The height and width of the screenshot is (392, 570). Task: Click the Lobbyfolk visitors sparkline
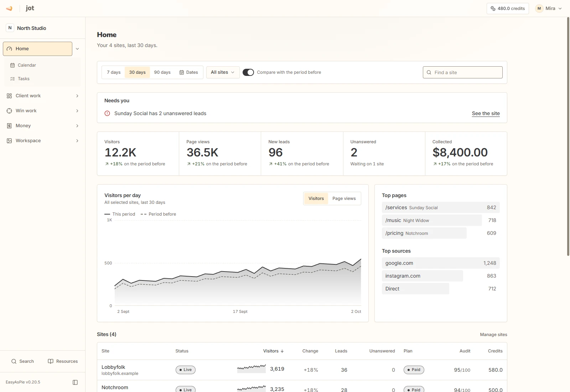click(252, 369)
